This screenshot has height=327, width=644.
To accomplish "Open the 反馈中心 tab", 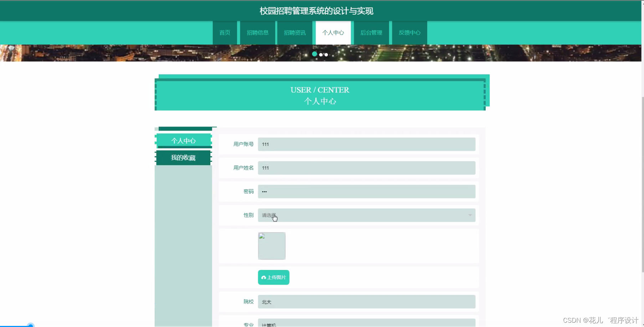I will [409, 32].
